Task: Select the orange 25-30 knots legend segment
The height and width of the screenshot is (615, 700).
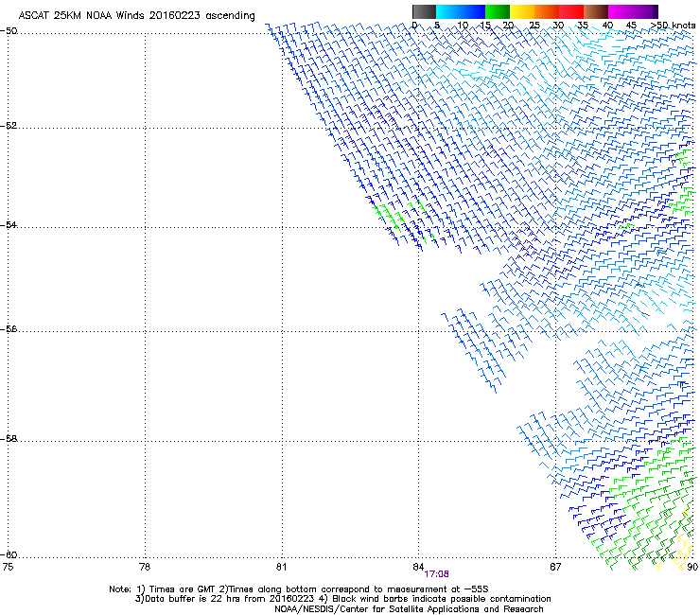Action: point(547,11)
